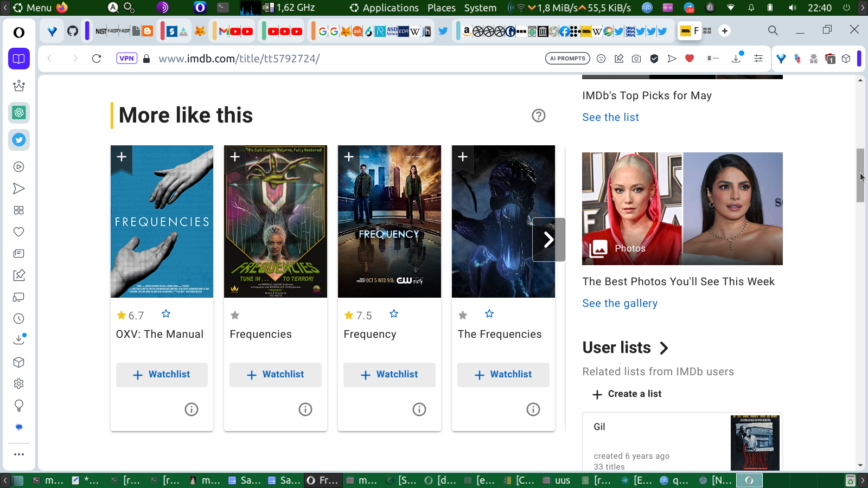Screen dimensions: 868x488
Task: Open the sidebar Bookmarks heart icon
Action: pyautogui.click(x=19, y=232)
